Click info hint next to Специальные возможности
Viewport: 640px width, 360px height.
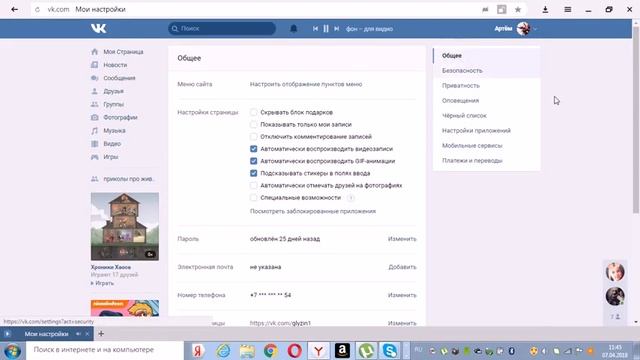(351, 198)
